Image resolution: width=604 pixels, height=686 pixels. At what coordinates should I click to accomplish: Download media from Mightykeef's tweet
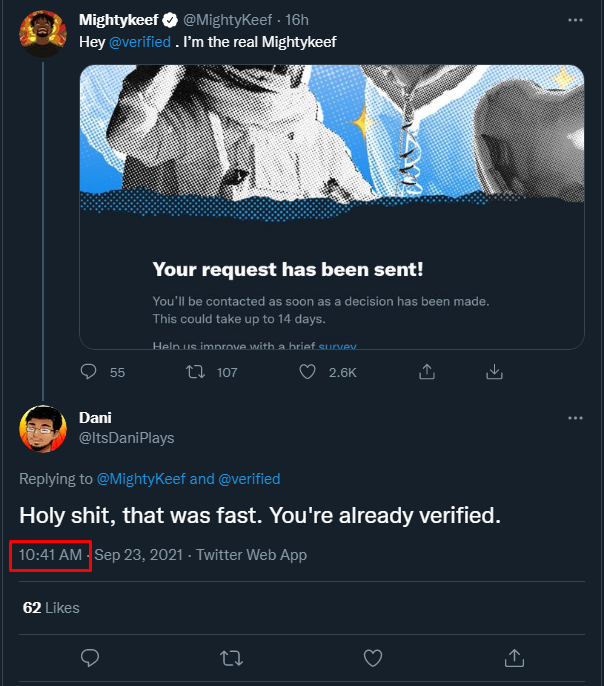493,372
